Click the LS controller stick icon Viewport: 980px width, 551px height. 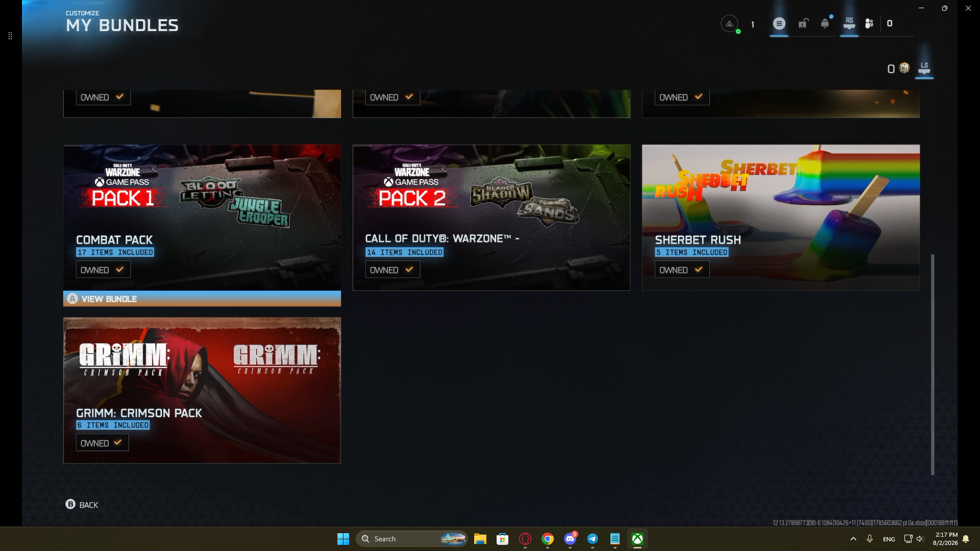924,68
